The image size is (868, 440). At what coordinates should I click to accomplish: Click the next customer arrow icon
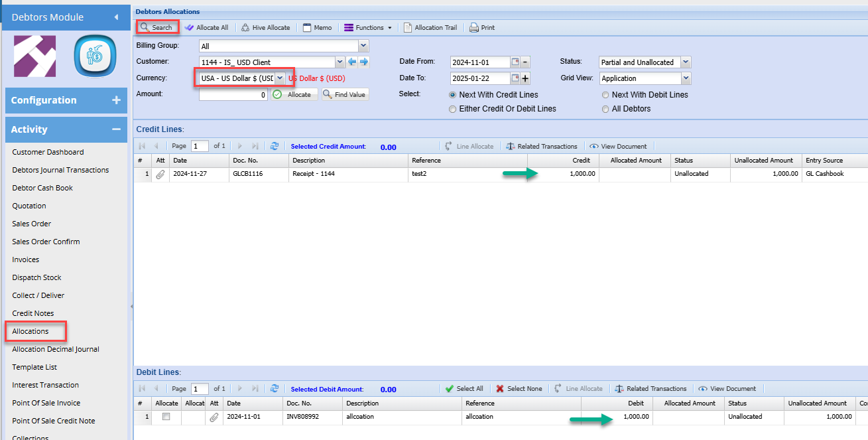click(363, 62)
